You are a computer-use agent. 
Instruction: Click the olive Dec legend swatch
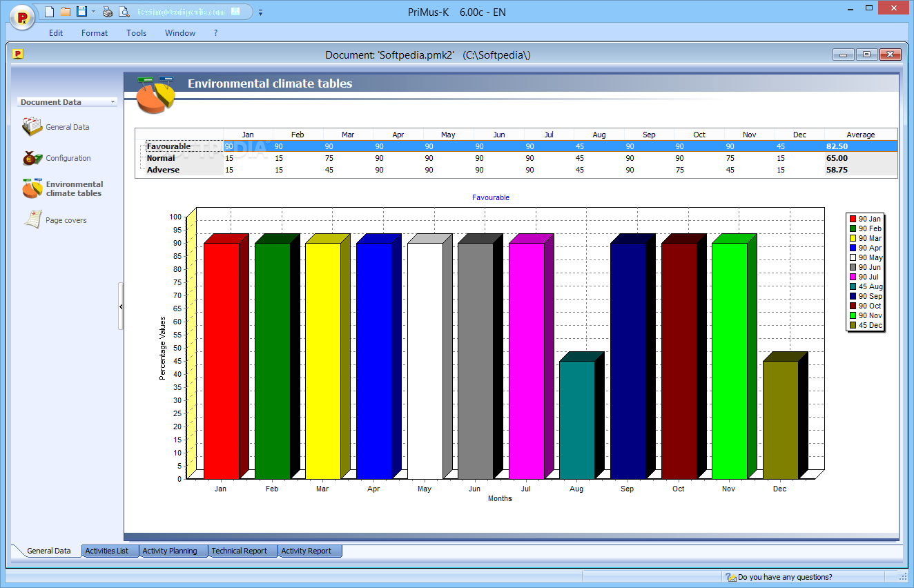click(x=853, y=325)
